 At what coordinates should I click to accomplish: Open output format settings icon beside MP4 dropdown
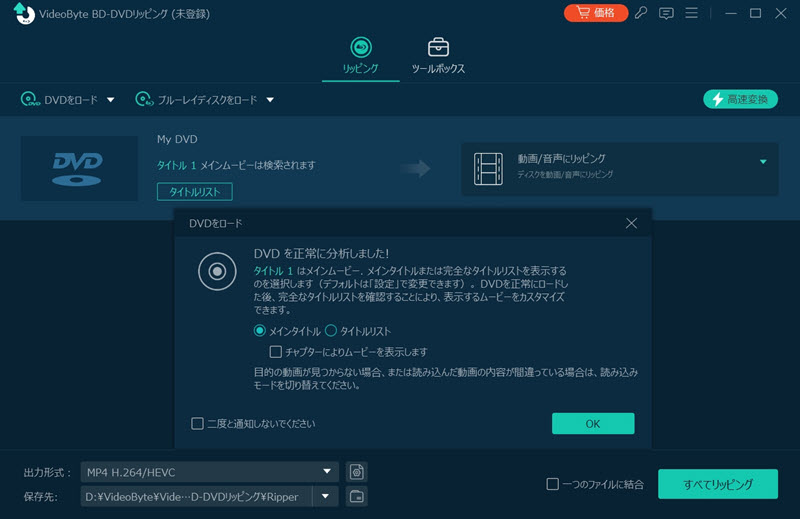tap(356, 472)
